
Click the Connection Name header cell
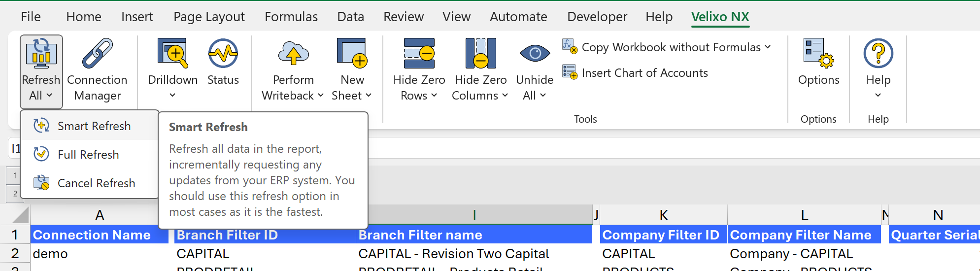(x=100, y=235)
